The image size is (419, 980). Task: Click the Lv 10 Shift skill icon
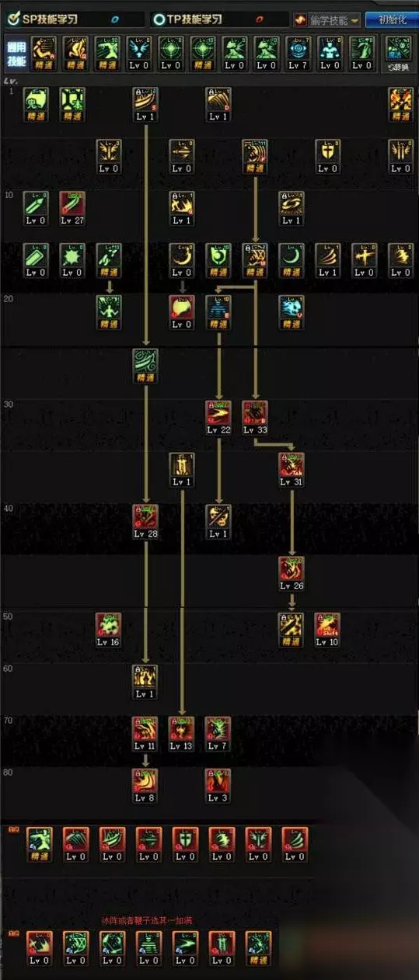click(x=327, y=626)
